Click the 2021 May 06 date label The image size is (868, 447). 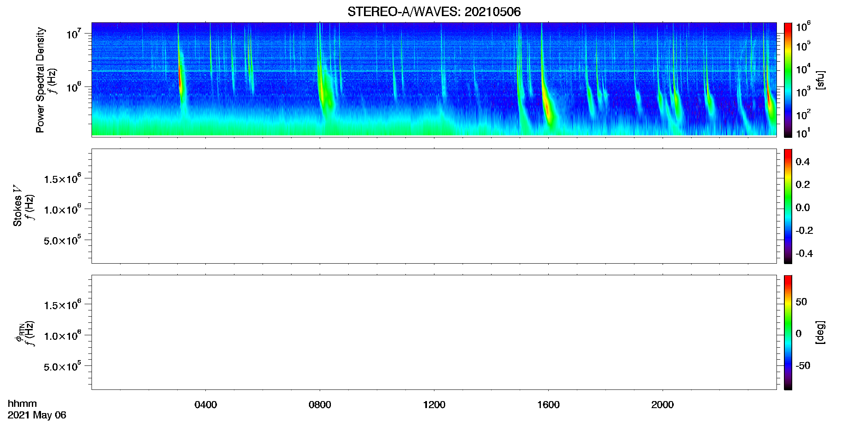click(37, 415)
